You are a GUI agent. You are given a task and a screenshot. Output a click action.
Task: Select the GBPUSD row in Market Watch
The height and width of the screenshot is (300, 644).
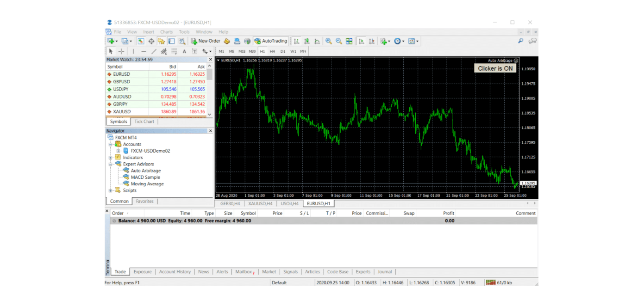[x=156, y=82]
